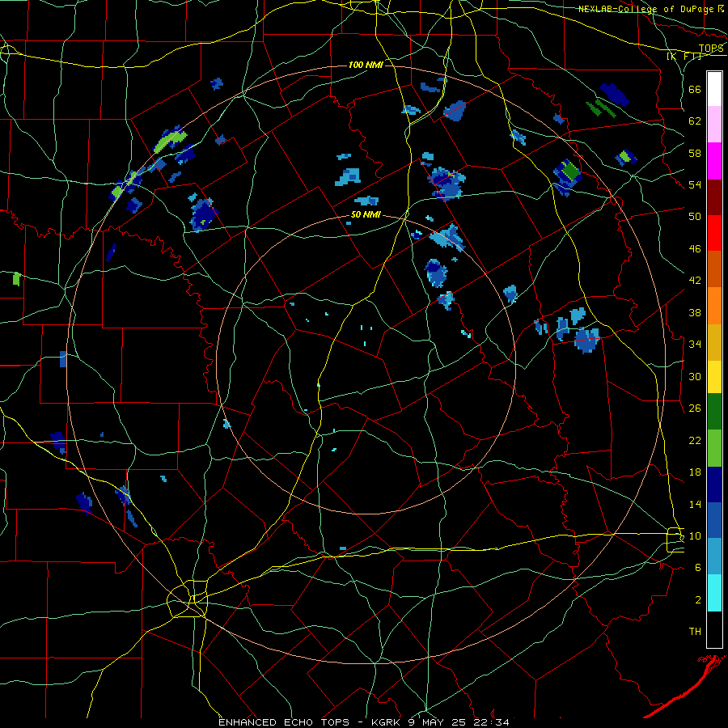This screenshot has width=728, height=728.
Task: Select the dark maroon legend swatch
Action: click(714, 197)
